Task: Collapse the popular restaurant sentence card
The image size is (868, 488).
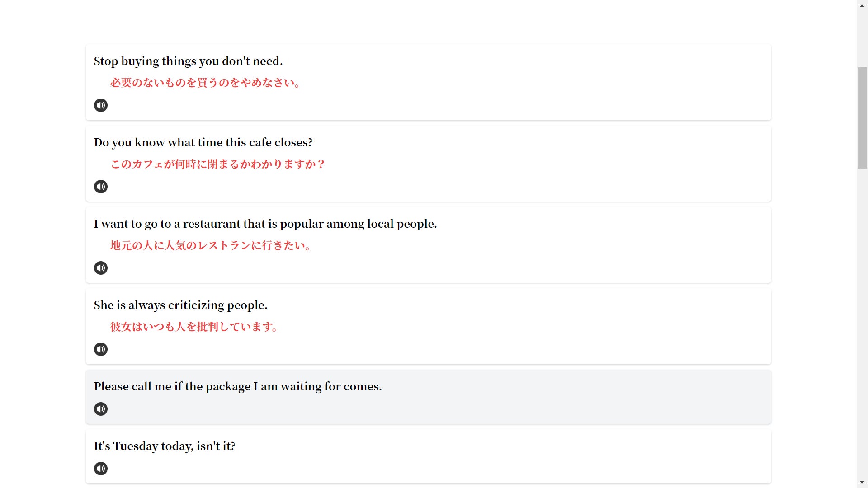Action: [x=265, y=224]
